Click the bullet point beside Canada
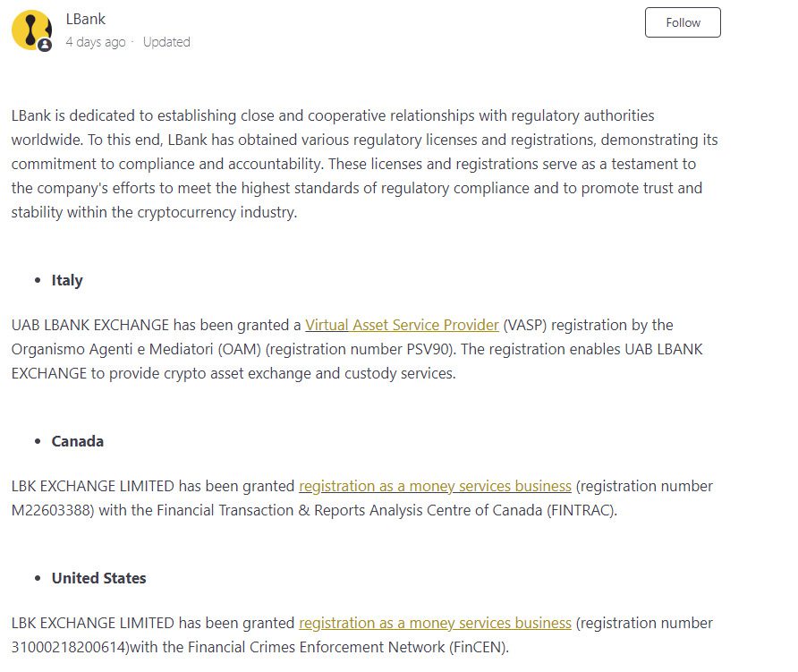 click(x=38, y=442)
